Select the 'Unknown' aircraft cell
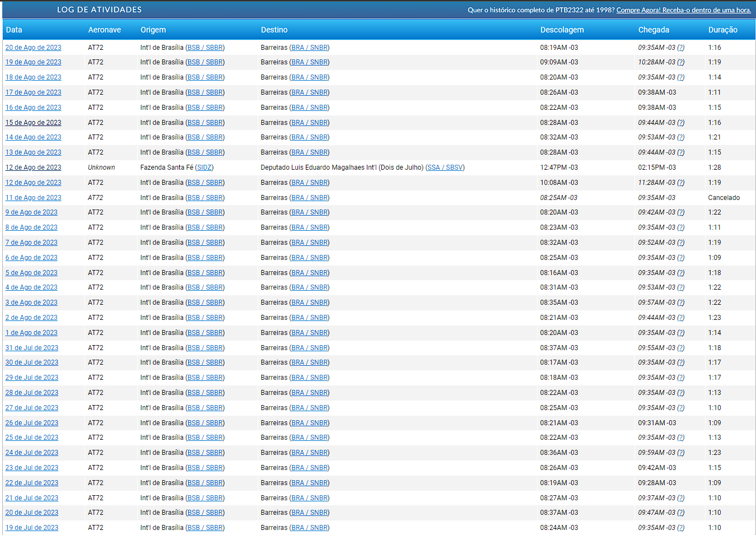This screenshot has height=535, width=756. coord(101,168)
